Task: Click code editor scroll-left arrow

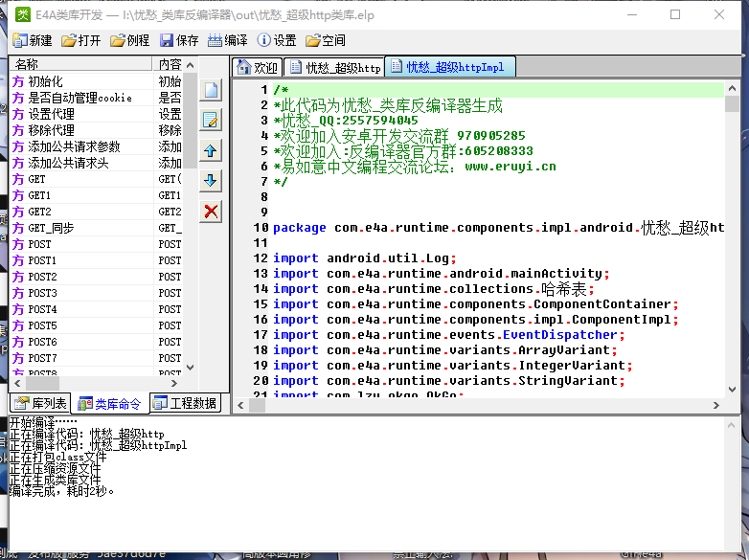Action: [240, 405]
